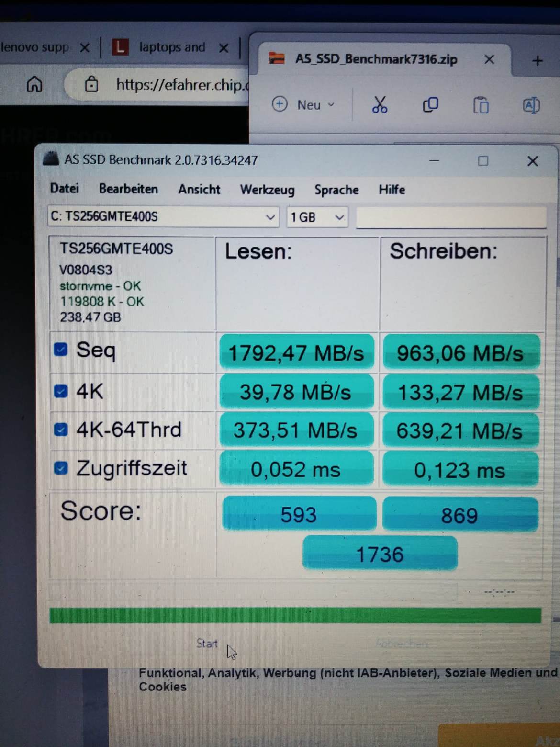The width and height of the screenshot is (560, 747).
Task: Click the 238,47 GB capacity text
Action: coord(90,317)
